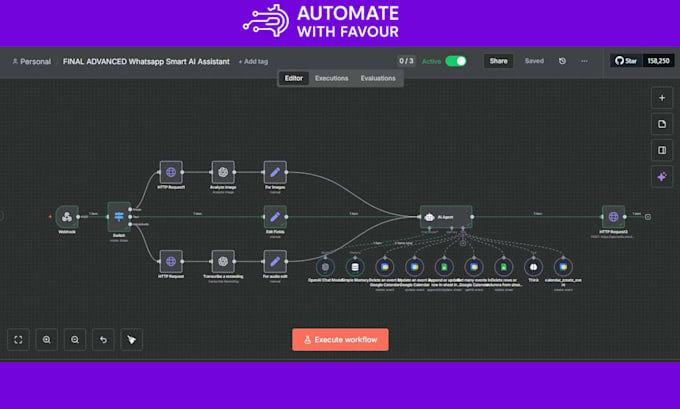The height and width of the screenshot is (409, 680).
Task: Click the Add tag link
Action: [253, 62]
